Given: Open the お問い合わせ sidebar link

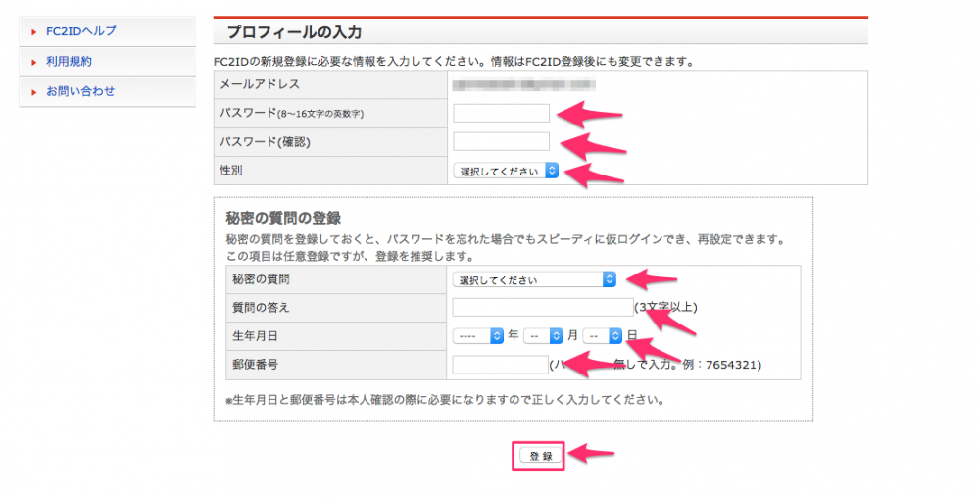Looking at the screenshot, I should point(80,91).
